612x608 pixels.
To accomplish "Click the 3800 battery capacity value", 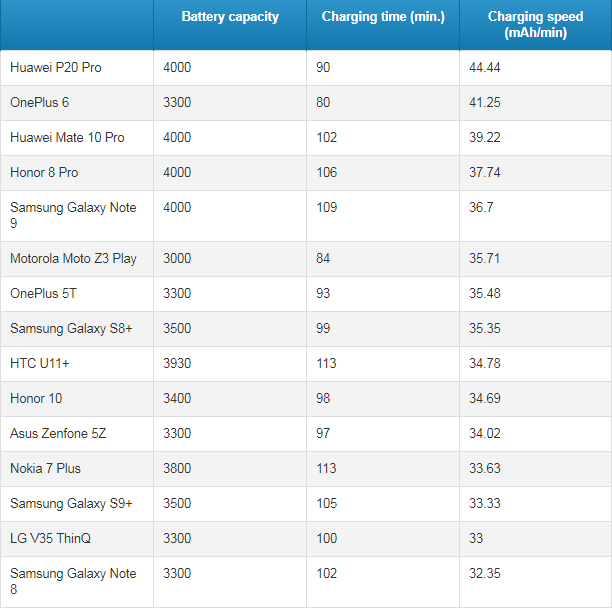I will [177, 468].
